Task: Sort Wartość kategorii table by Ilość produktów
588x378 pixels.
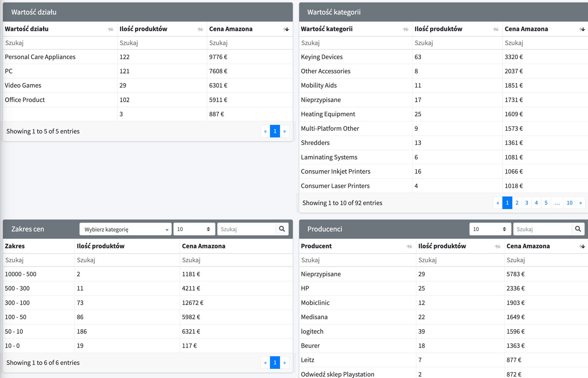Action: pyautogui.click(x=457, y=29)
